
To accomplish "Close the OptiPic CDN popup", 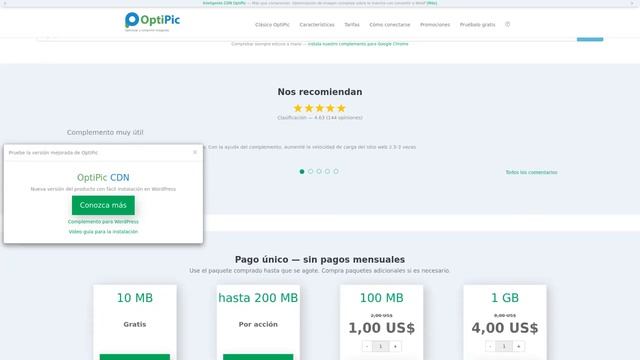I will point(195,152).
